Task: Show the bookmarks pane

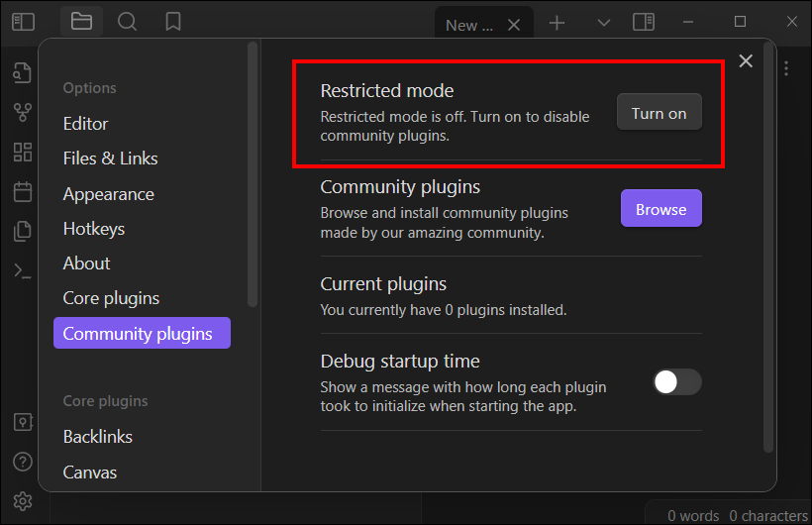Action: (173, 22)
